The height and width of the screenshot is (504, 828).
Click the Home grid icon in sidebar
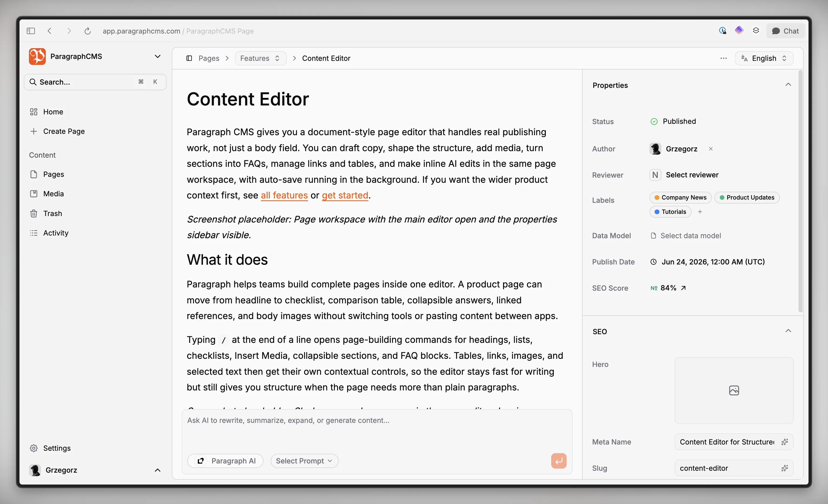coord(34,112)
